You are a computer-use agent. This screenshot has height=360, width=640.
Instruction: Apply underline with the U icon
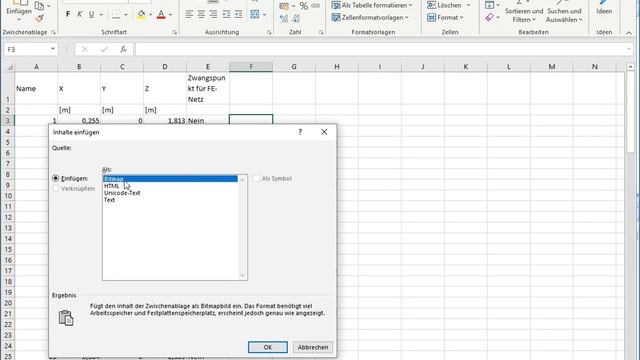[91, 14]
